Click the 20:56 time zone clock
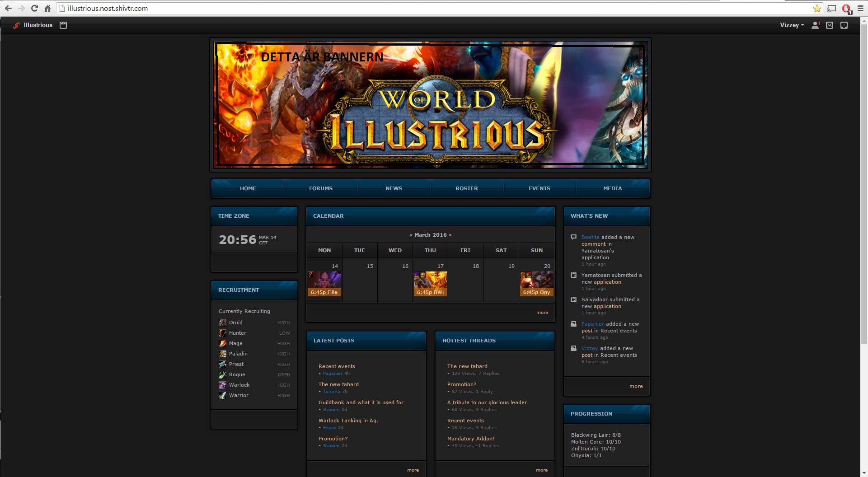Viewport: 868px width, 477px height. (x=237, y=240)
